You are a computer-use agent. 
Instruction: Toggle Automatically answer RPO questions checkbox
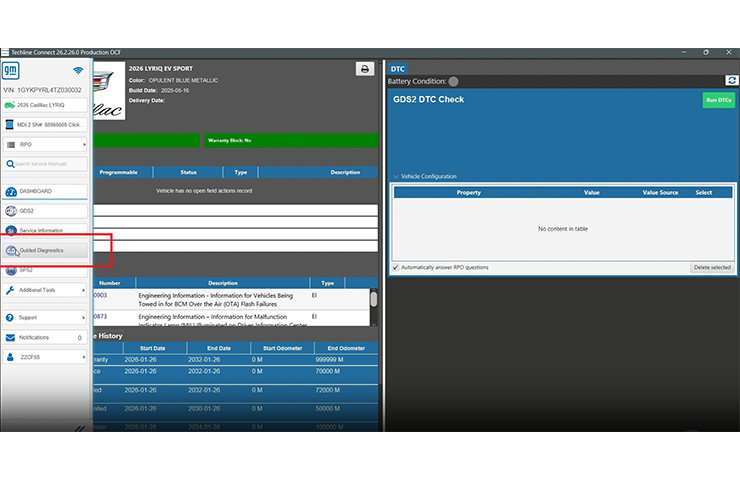click(395, 267)
